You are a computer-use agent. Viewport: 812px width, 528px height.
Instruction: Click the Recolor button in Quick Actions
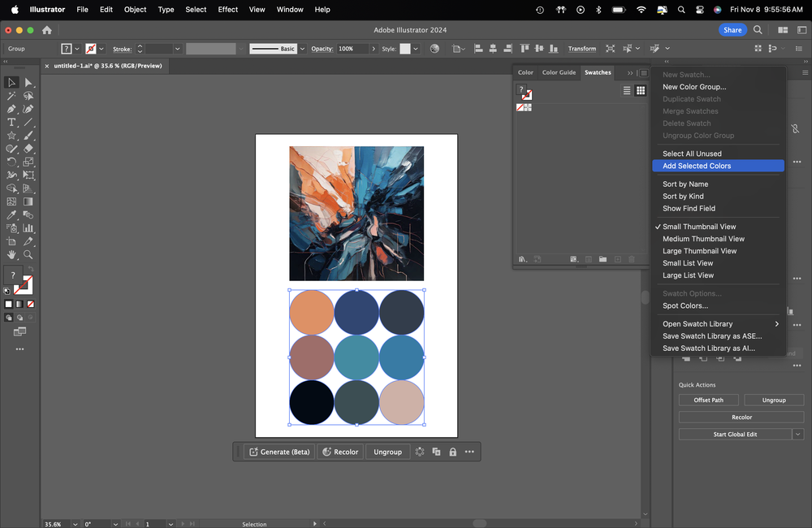click(741, 418)
